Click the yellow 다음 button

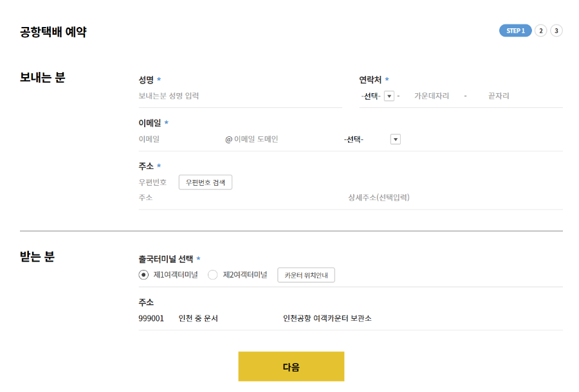tap(291, 366)
